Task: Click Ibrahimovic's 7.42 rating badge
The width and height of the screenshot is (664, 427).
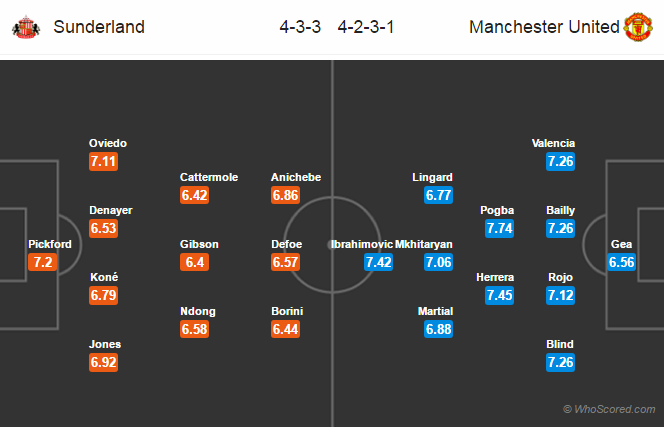Action: 379,262
